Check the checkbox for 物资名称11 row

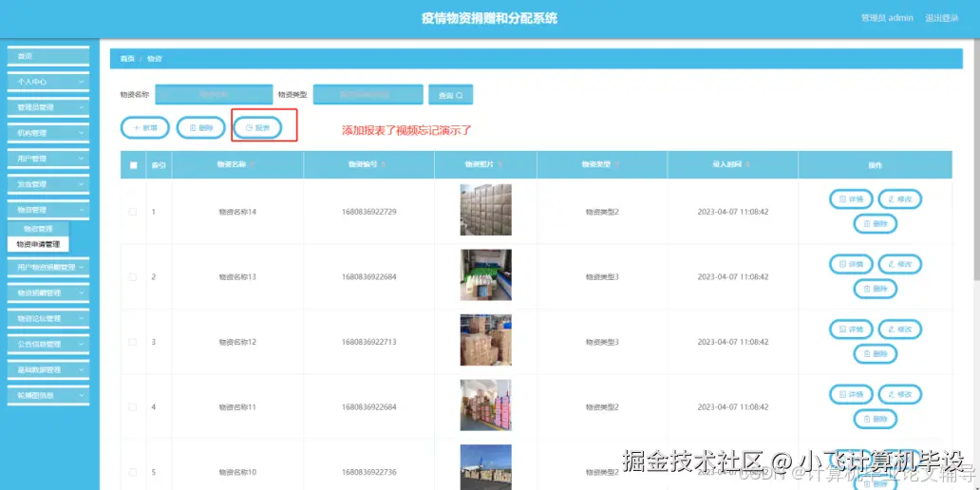tap(133, 406)
